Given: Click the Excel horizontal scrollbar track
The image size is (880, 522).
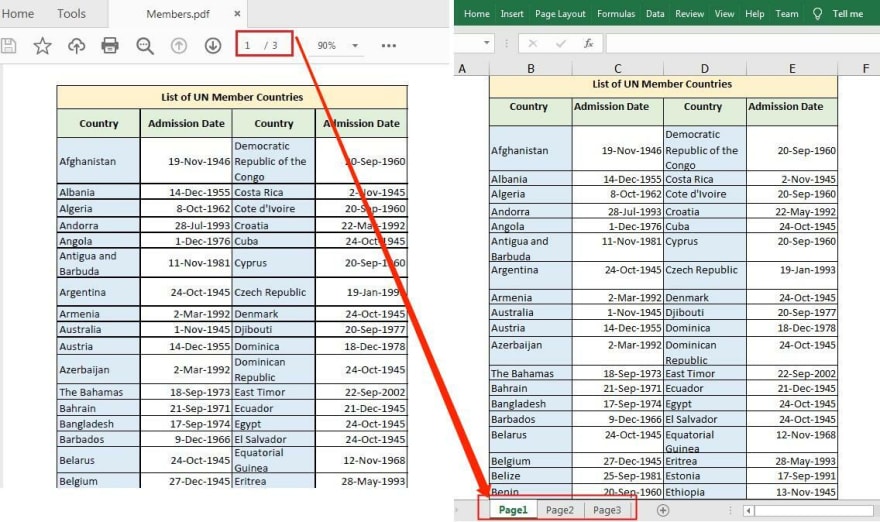Looking at the screenshot, I should [814, 510].
